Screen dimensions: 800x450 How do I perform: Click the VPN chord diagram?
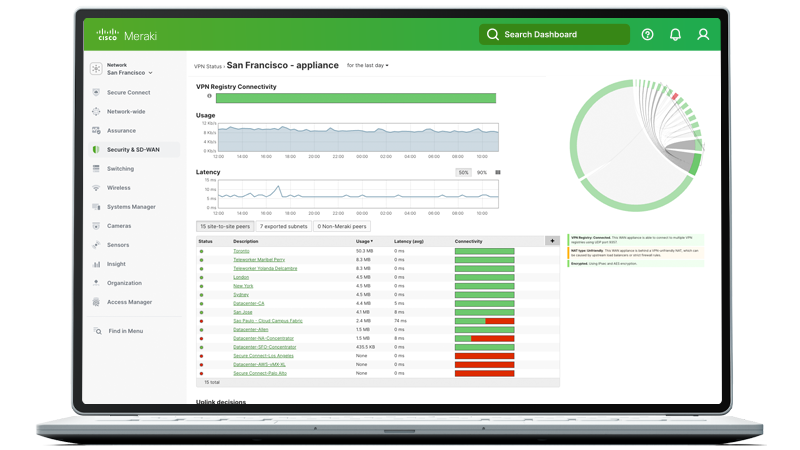click(636, 145)
